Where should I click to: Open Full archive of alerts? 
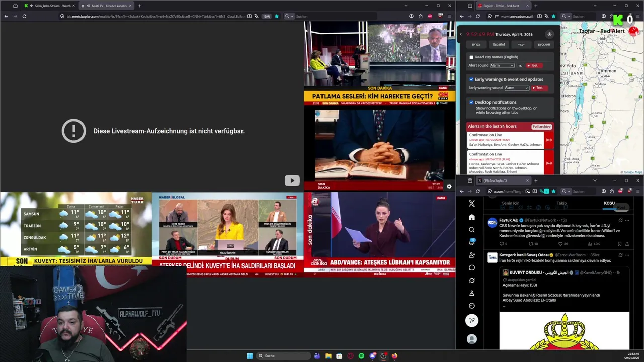point(542,127)
